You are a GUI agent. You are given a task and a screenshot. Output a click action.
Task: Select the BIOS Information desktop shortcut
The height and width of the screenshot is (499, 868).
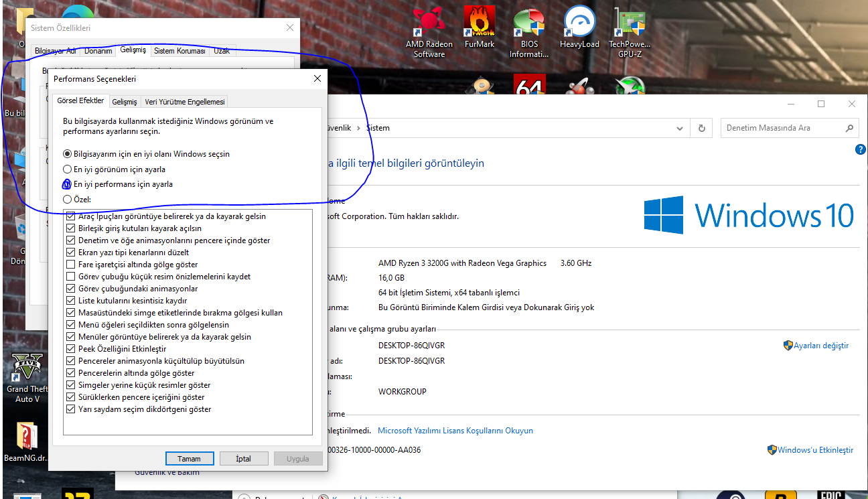(529, 31)
